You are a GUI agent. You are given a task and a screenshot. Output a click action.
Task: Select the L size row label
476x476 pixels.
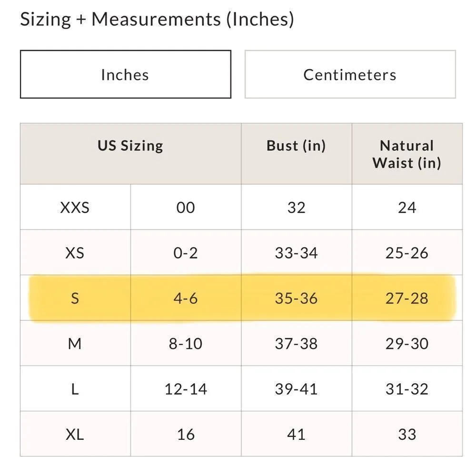pos(75,389)
